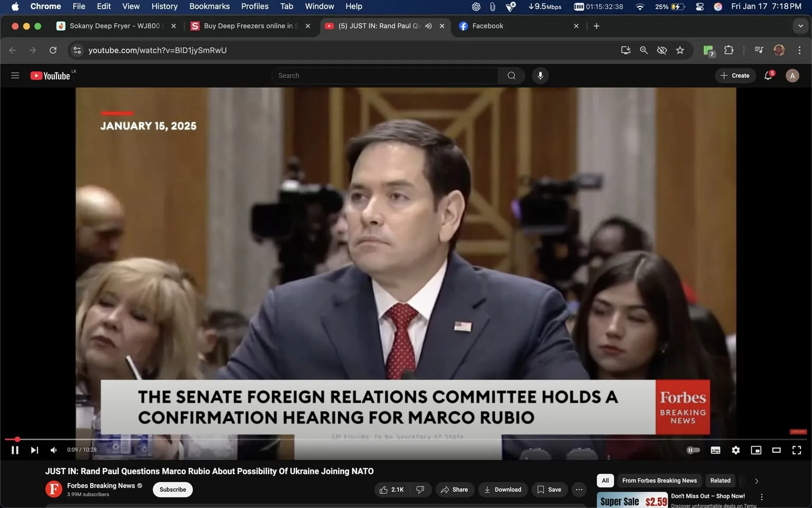Share the Rand Paul video
The image size is (812, 508).
tap(455, 489)
